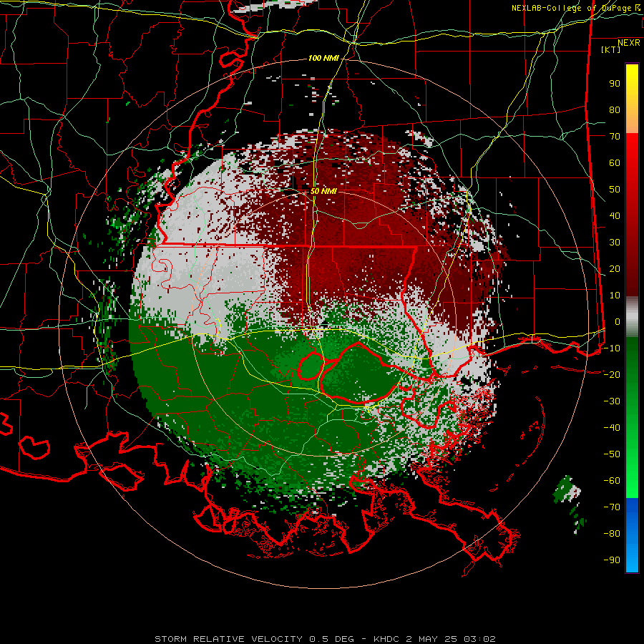This screenshot has height=644, width=644.
Task: Click the -10 value on the velocity scale
Action: pos(612,348)
